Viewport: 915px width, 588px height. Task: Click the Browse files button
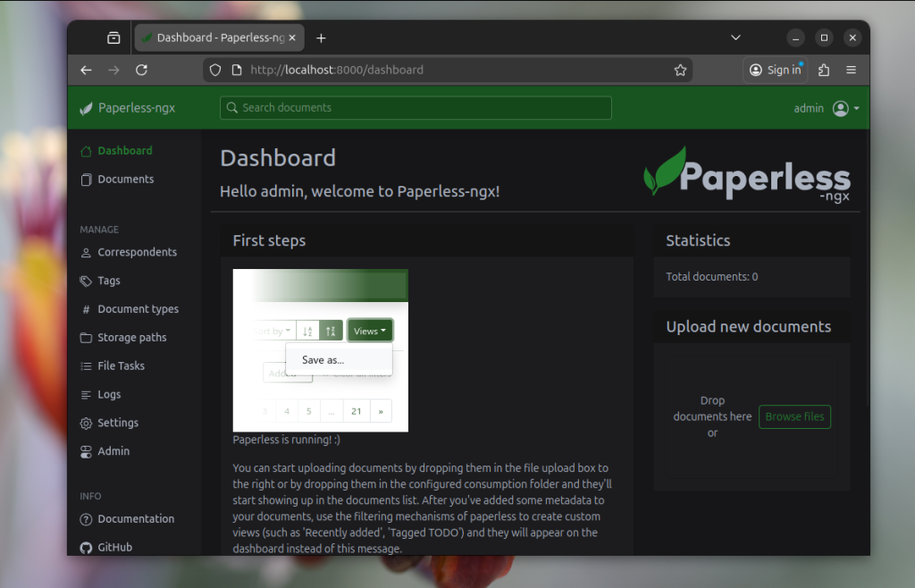click(x=794, y=416)
